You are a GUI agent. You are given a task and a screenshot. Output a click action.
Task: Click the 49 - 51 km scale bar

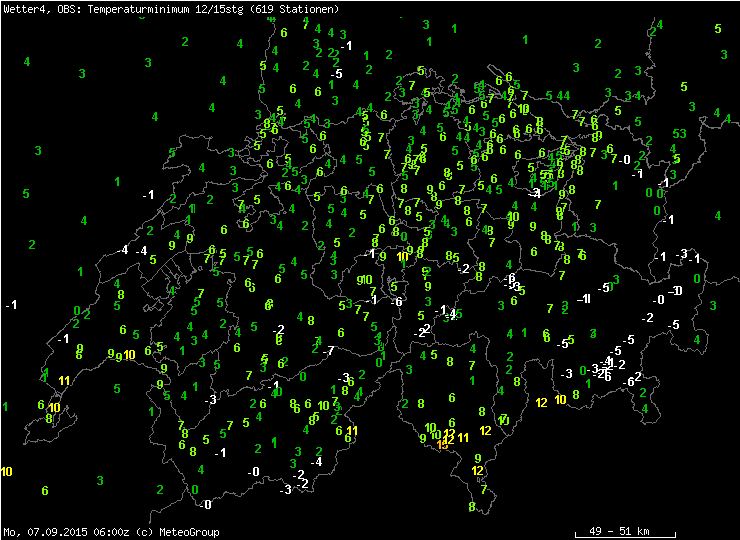[x=618, y=528]
